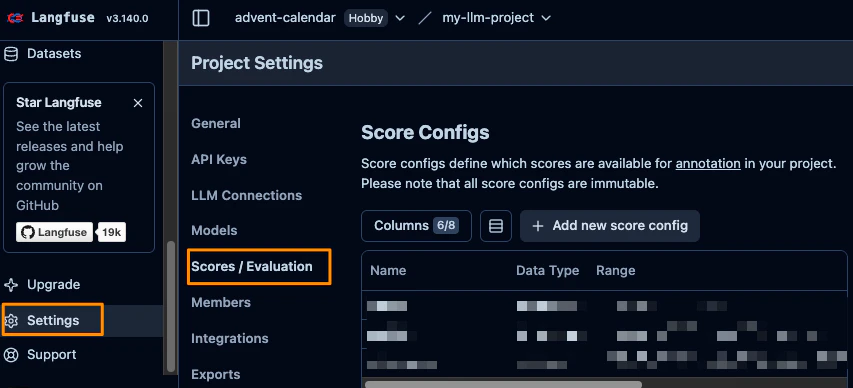Screen dimensions: 853x388
Task: Dismiss the Star Langfuse card
Action: coord(138,103)
